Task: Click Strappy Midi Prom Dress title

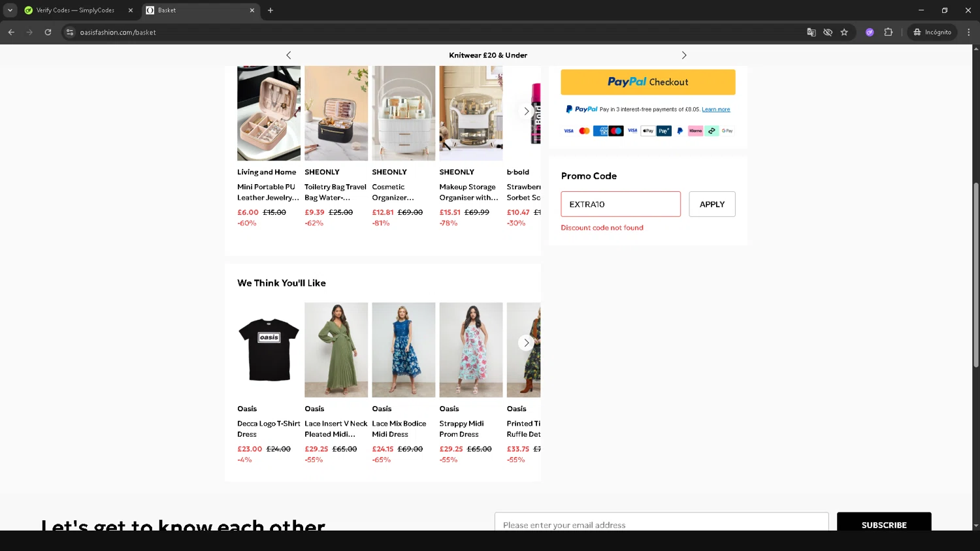Action: tap(462, 429)
